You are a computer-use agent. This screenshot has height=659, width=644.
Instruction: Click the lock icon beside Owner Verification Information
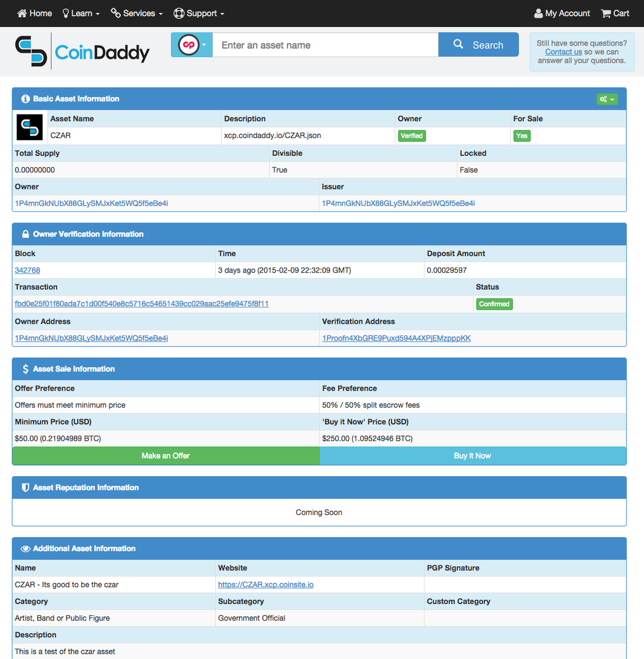(25, 234)
